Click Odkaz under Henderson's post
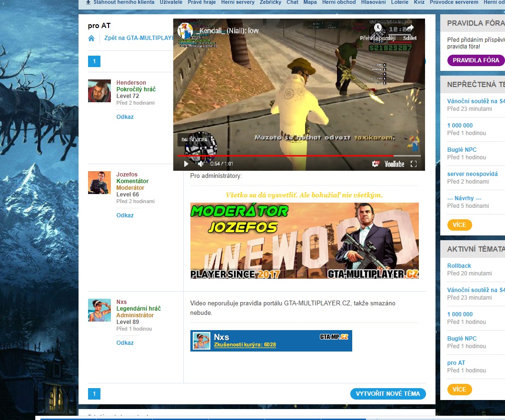Viewport: 505px width, 420px height. [125, 117]
